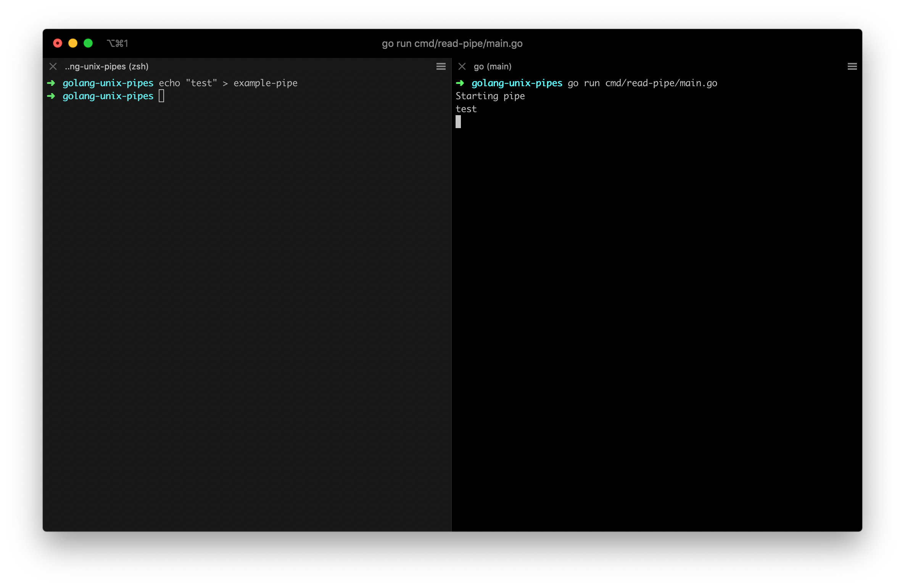Open the zsh pane hamburger menu
Screen dimensions: 905x588
tap(441, 66)
